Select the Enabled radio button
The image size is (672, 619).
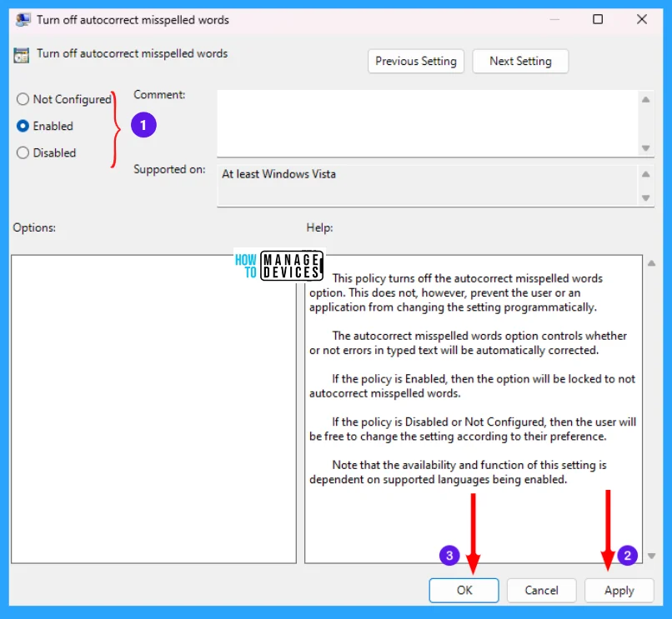[x=23, y=126]
